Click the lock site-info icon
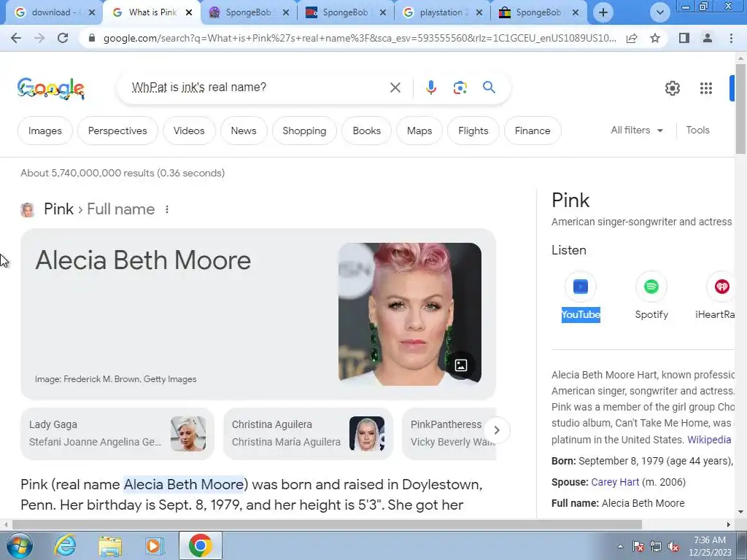747x560 pixels. point(93,38)
